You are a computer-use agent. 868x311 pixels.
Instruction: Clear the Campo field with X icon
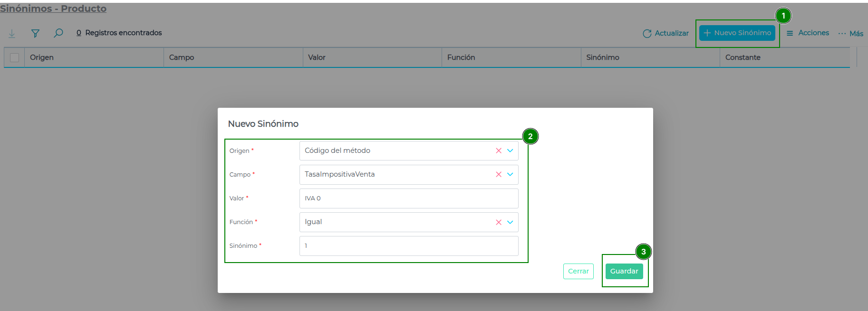click(x=499, y=174)
